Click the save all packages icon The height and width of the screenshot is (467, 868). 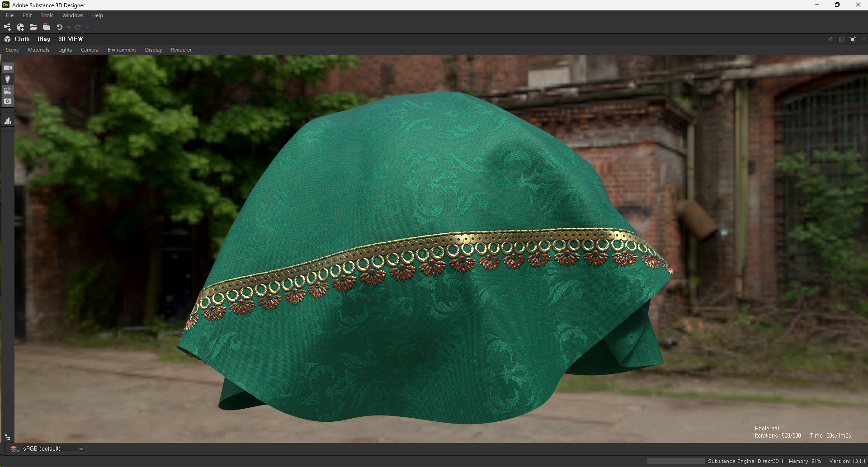(x=46, y=27)
